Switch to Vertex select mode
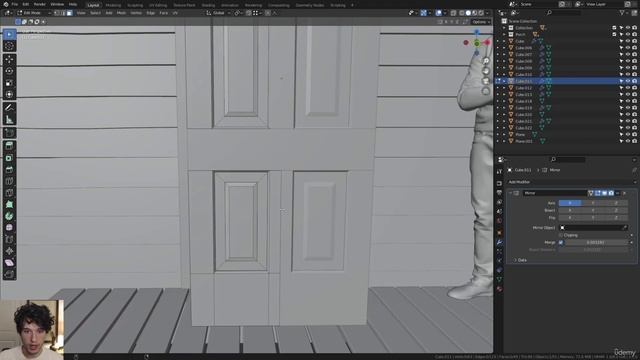The height and width of the screenshot is (360, 640). point(57,13)
